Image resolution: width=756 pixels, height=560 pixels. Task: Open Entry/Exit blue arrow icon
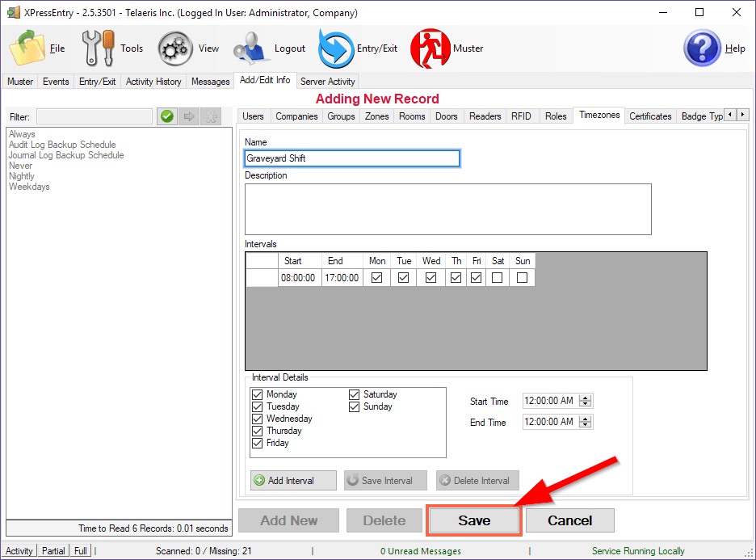(x=336, y=48)
